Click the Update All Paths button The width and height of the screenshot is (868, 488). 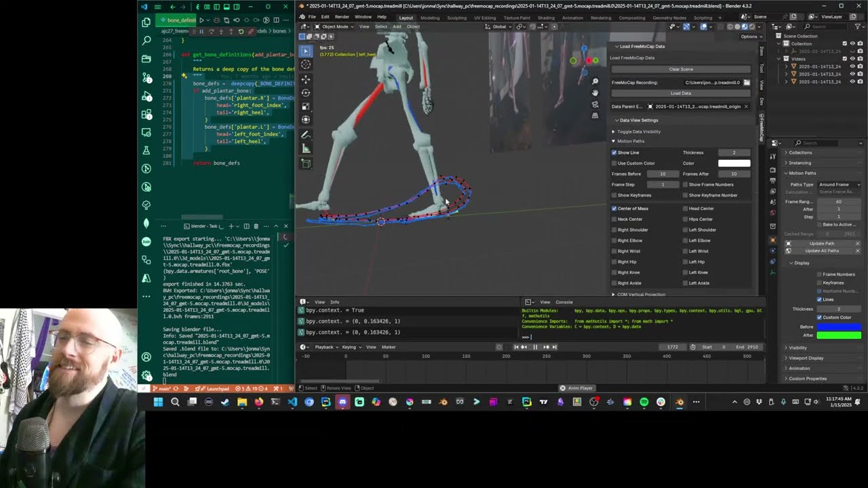(x=822, y=251)
